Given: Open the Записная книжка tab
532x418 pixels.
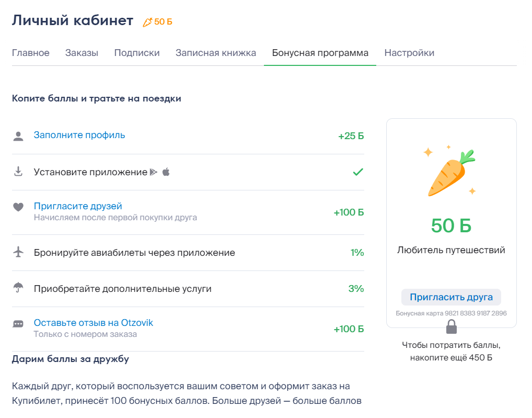Looking at the screenshot, I should pyautogui.click(x=216, y=53).
